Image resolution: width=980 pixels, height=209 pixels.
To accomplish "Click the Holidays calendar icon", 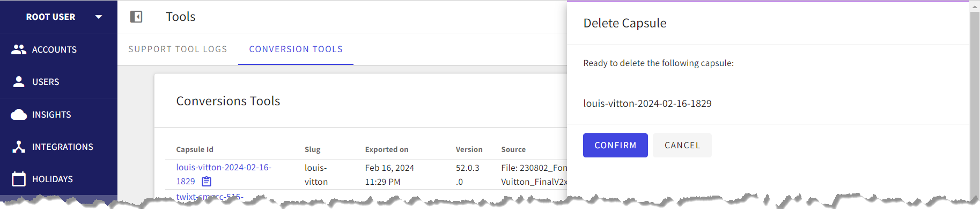I will [x=19, y=179].
